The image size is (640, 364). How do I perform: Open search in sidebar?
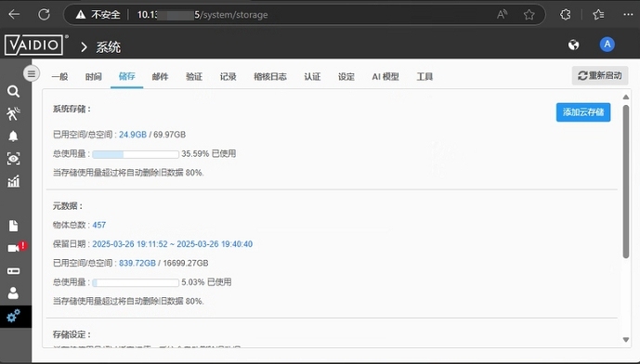[x=13, y=91]
